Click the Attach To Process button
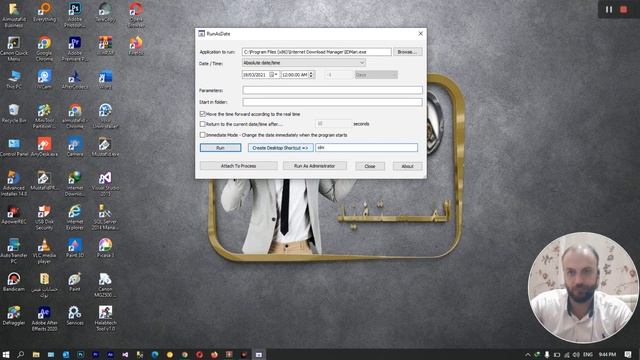Screen dimensions: 640x360 pos(238,166)
